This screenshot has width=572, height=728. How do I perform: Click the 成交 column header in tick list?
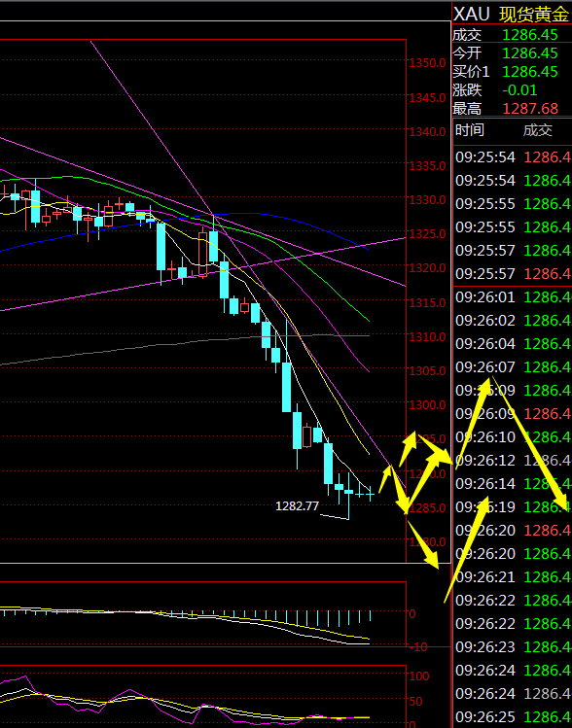538,130
